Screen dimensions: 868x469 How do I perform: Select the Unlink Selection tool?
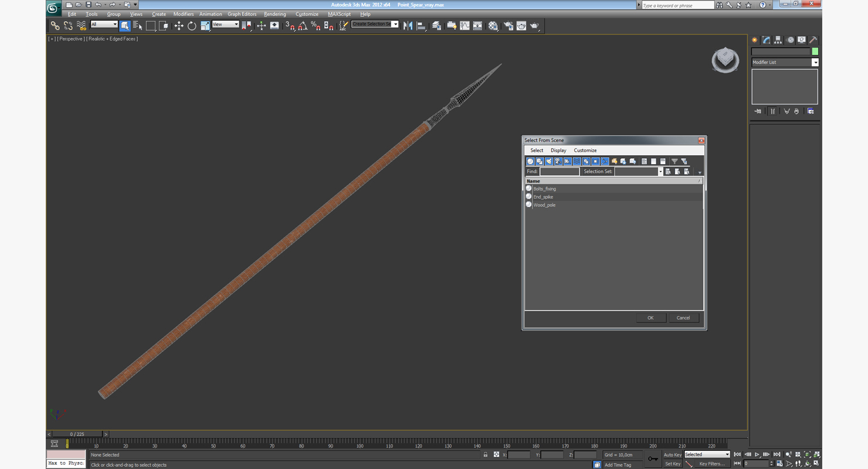(x=68, y=25)
